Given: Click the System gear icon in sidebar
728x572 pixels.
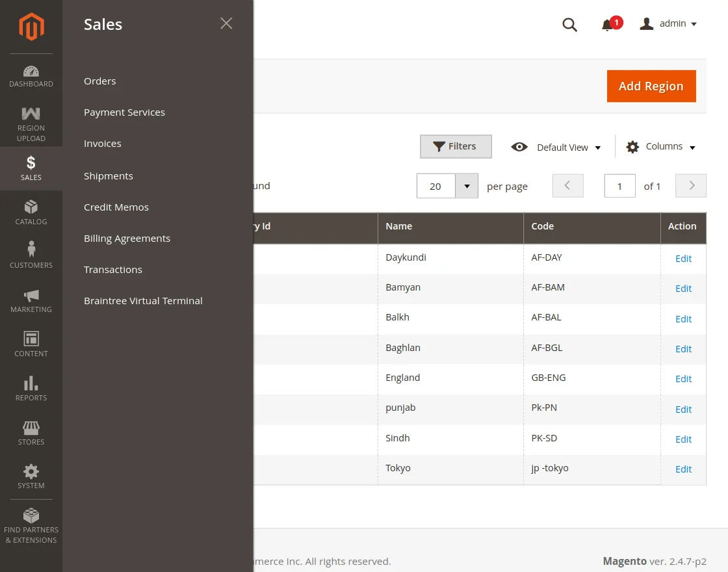Looking at the screenshot, I should (x=31, y=473).
